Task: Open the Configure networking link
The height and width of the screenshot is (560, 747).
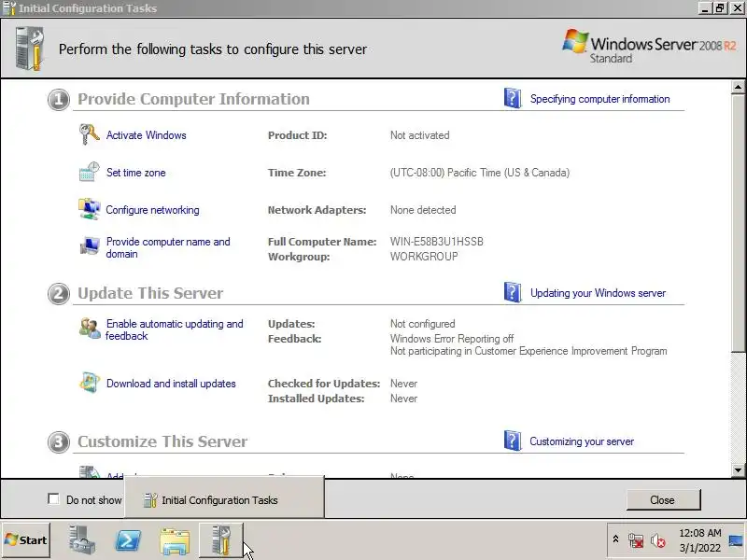Action: click(152, 210)
